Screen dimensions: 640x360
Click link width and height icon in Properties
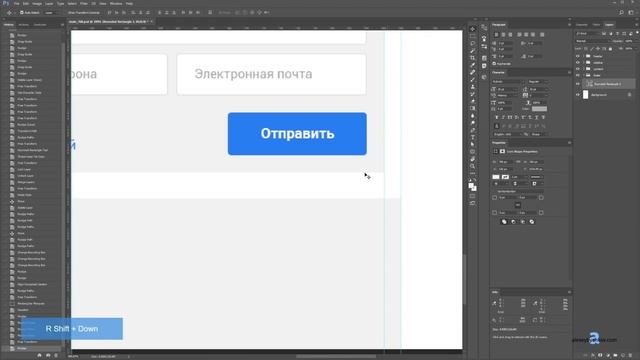click(x=518, y=162)
